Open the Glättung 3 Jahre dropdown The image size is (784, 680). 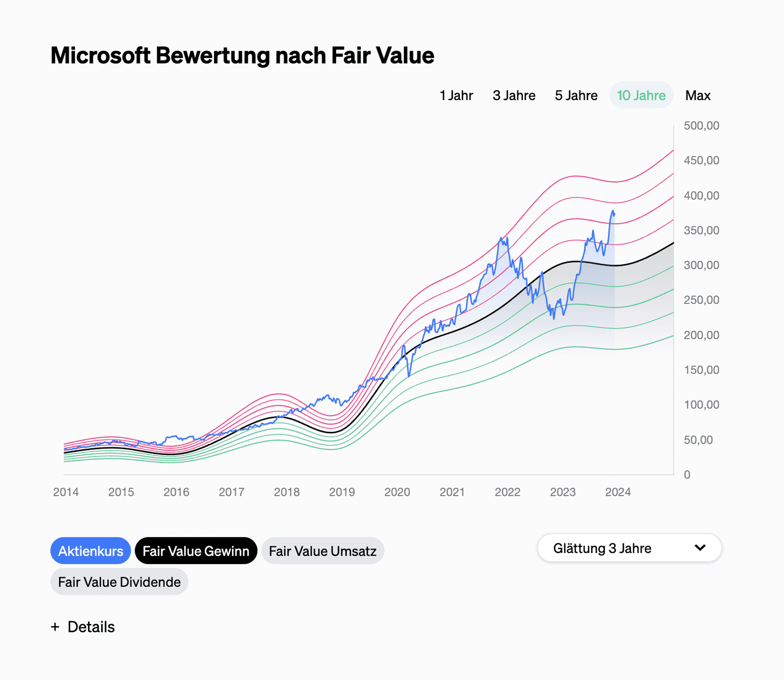tap(628, 548)
